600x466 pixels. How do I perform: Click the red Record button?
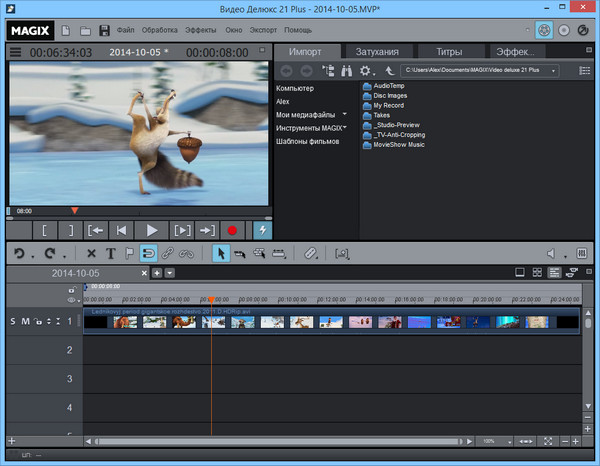point(232,230)
